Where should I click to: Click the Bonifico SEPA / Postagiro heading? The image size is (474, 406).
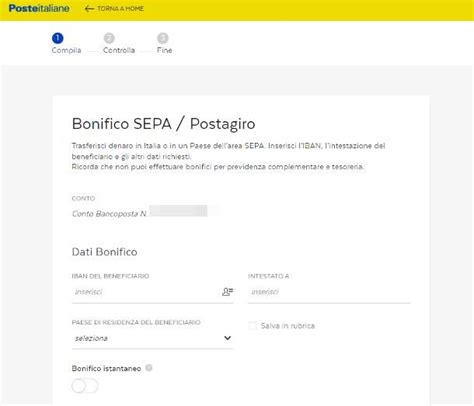164,124
